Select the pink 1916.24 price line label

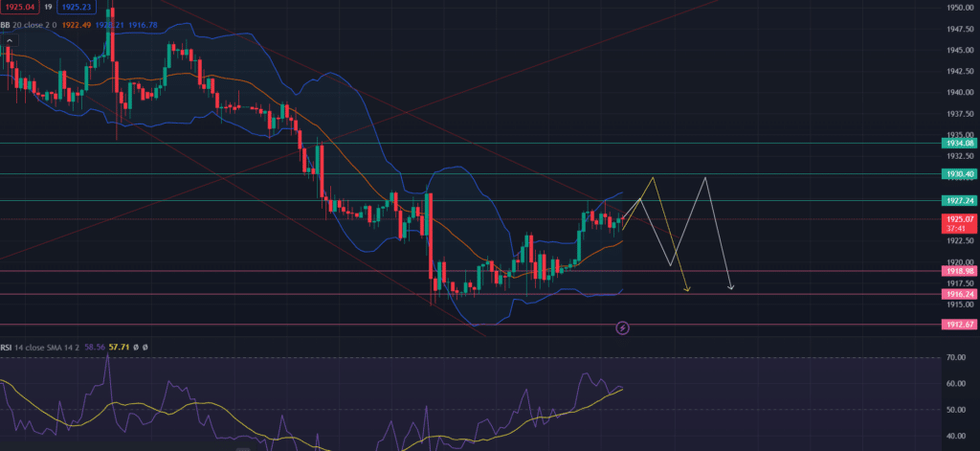[959, 294]
